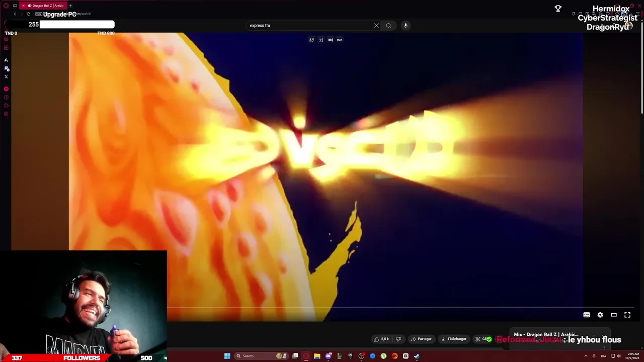
Task: Open CapCut from the taskbar
Action: point(406,356)
